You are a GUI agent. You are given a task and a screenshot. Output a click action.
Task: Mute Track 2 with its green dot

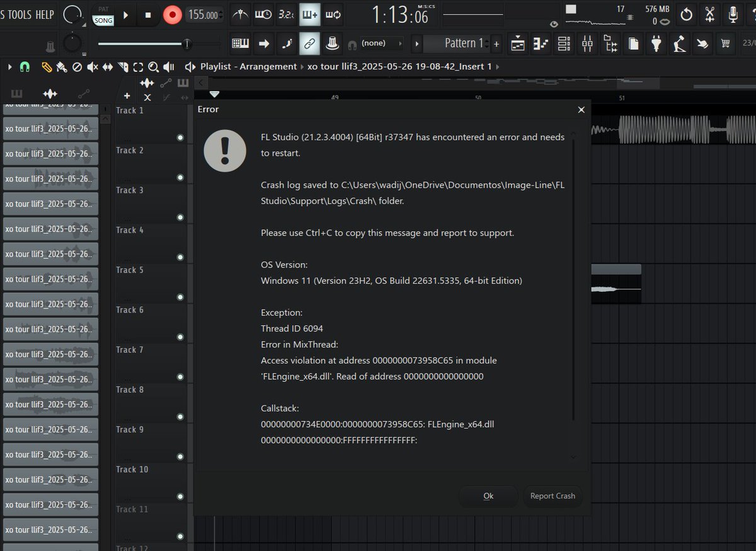[x=180, y=177]
